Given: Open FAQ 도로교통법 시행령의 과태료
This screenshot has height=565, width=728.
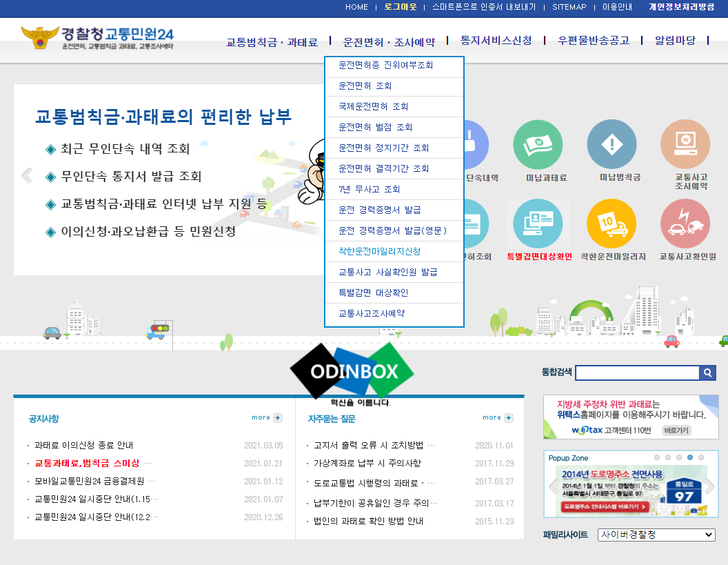Looking at the screenshot, I should (366, 483).
